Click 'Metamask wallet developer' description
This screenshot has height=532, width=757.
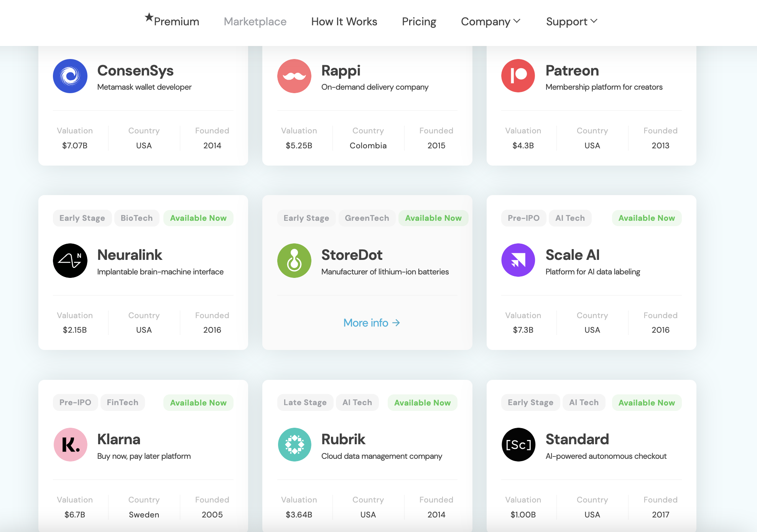pyautogui.click(x=144, y=87)
